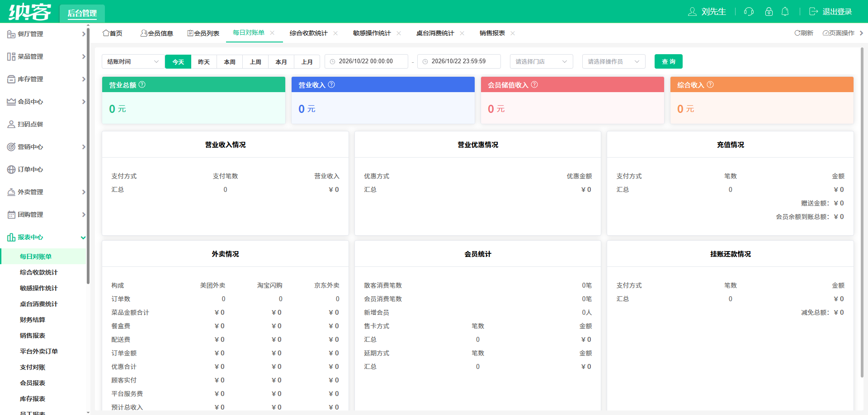The height and width of the screenshot is (415, 868).
Task: Expand the 菜品管理 menu arrow
Action: (83, 56)
